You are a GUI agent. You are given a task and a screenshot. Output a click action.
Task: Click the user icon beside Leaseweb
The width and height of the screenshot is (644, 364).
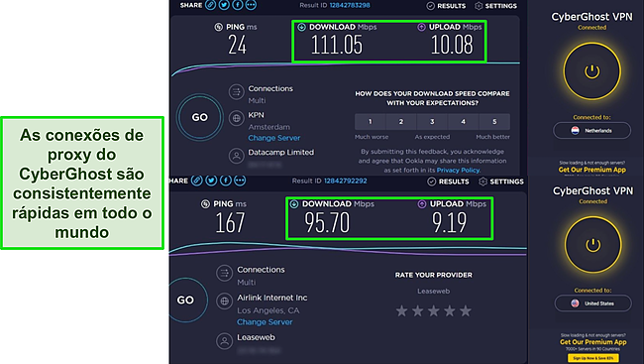coord(225,341)
